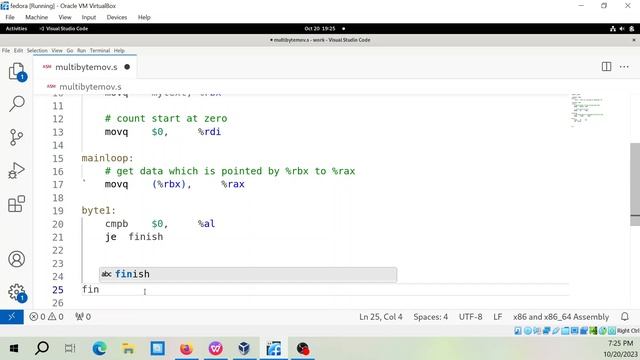
Task: Close the VS Code window
Action: tap(633, 40)
